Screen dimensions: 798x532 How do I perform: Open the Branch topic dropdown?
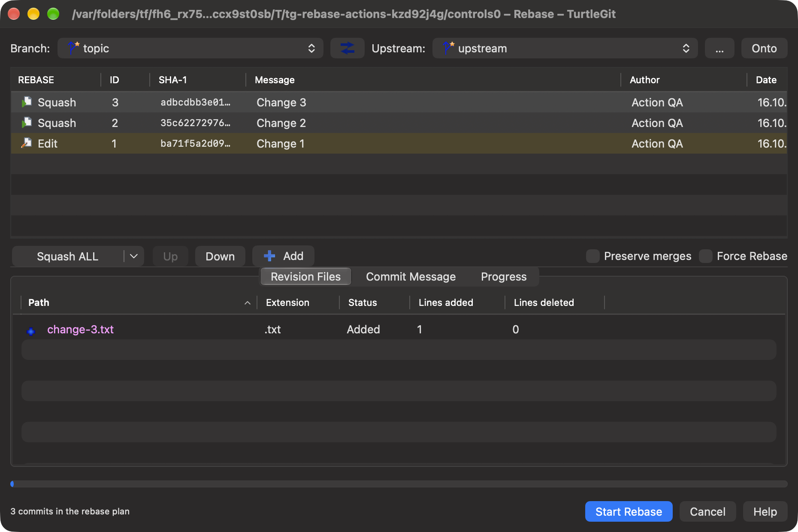click(x=190, y=48)
